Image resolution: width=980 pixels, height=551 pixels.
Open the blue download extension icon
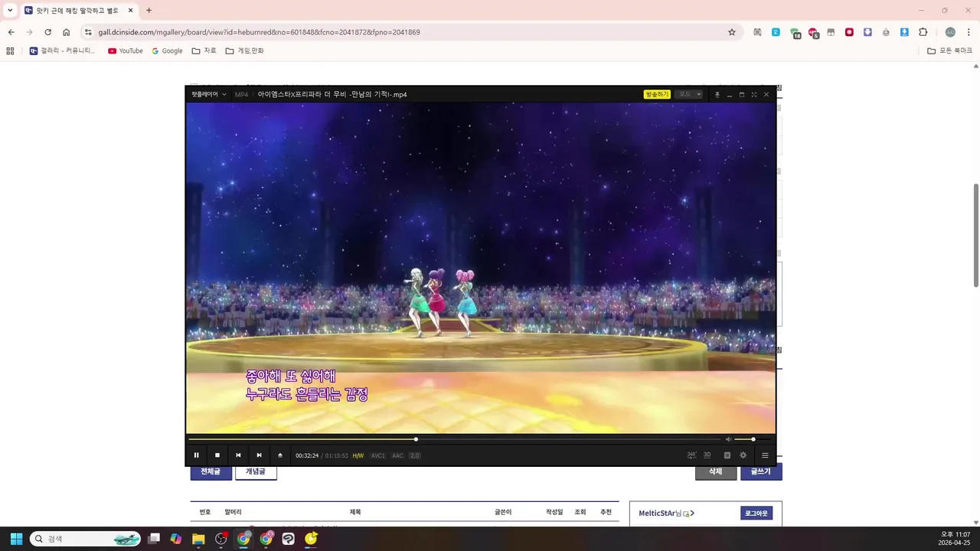click(904, 32)
